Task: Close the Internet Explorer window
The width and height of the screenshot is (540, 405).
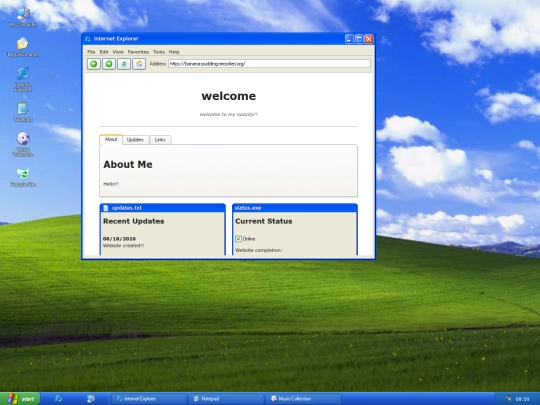Action: click(369, 39)
